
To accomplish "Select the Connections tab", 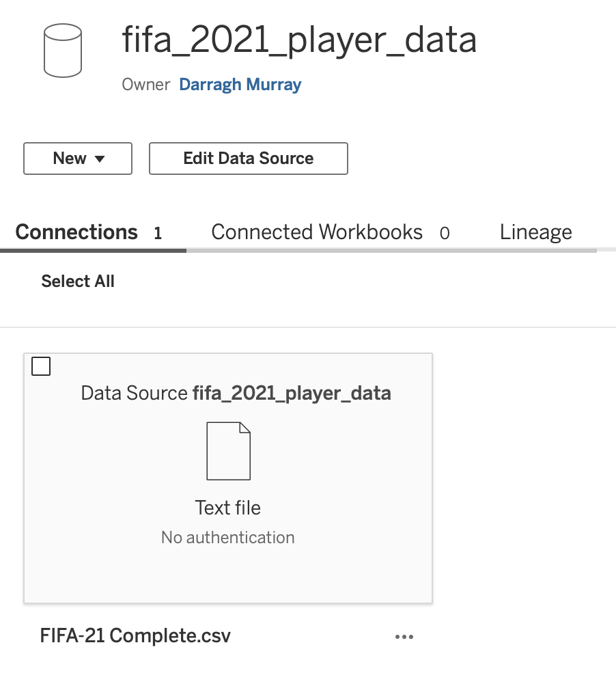I will pyautogui.click(x=76, y=232).
